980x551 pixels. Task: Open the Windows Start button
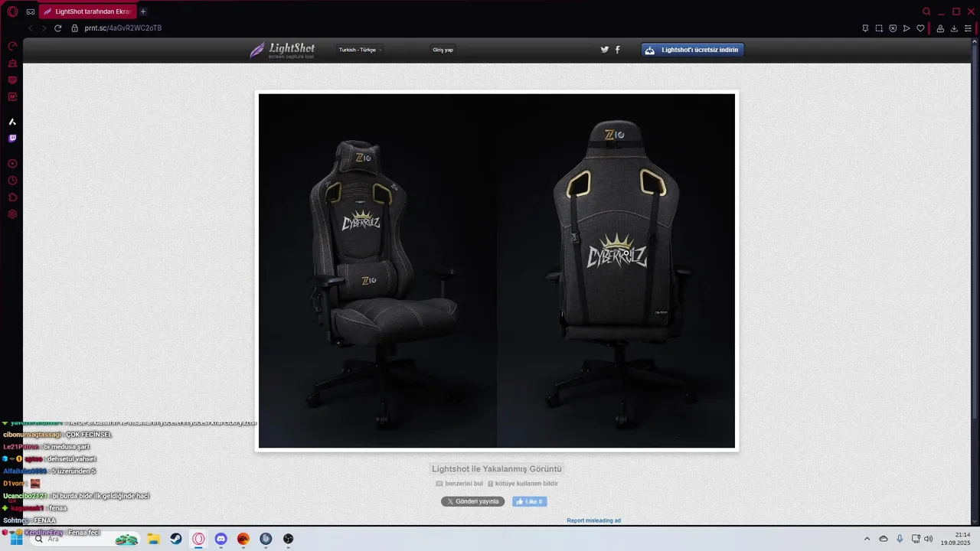click(16, 539)
